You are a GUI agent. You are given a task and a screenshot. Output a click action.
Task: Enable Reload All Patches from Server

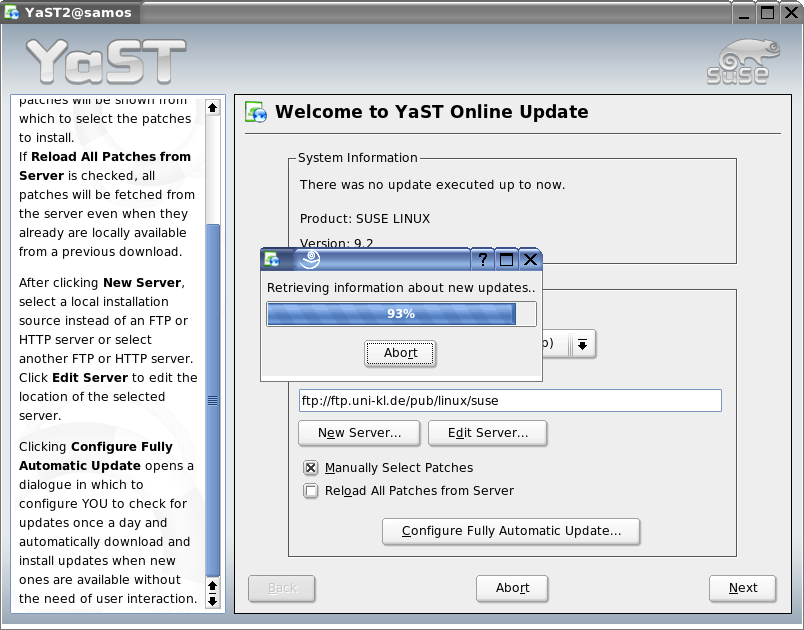tap(310, 491)
